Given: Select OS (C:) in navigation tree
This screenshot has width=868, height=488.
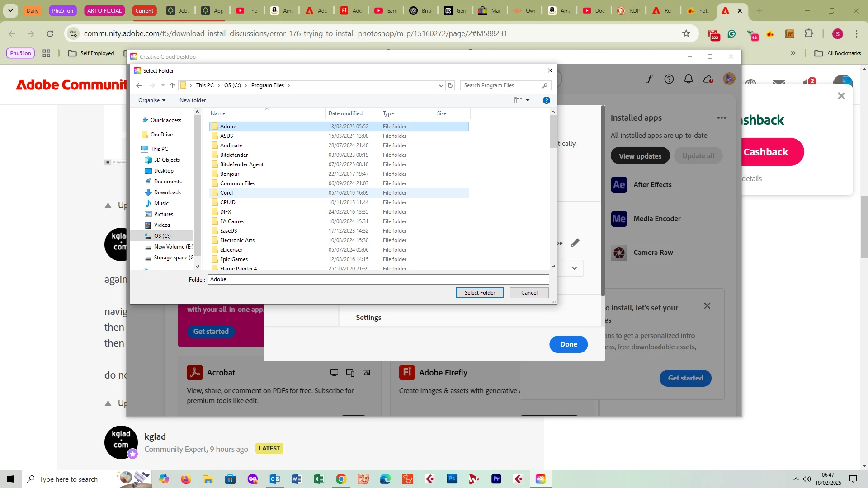Looking at the screenshot, I should [x=162, y=236].
